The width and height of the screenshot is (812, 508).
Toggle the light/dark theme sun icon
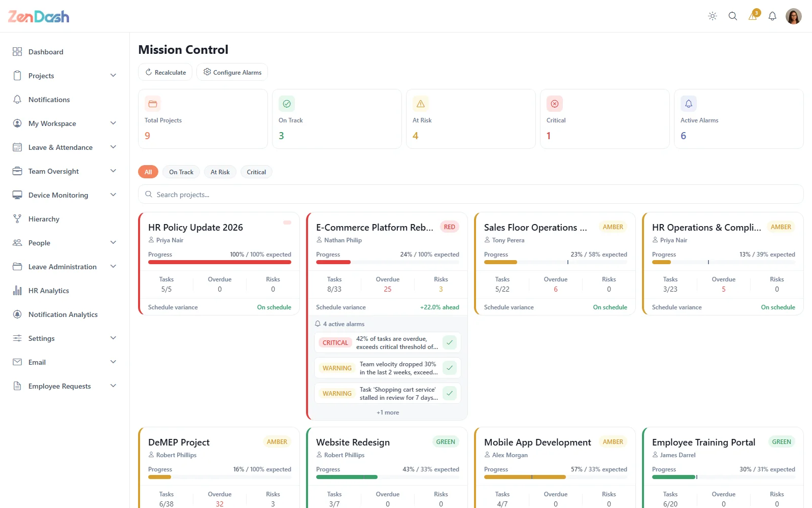(x=713, y=16)
